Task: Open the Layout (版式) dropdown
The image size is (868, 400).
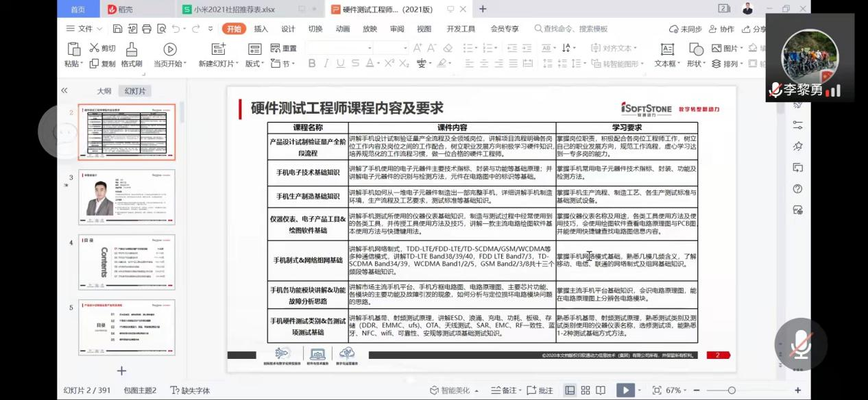Action: pos(256,64)
